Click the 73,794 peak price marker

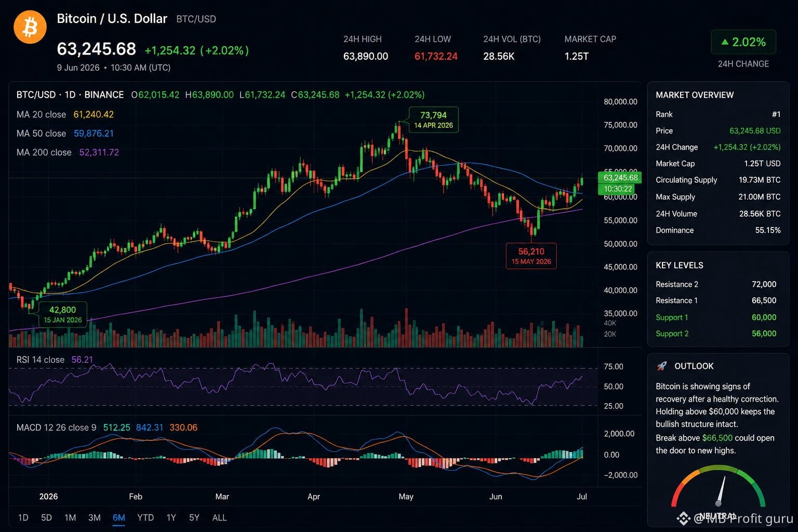click(433, 119)
